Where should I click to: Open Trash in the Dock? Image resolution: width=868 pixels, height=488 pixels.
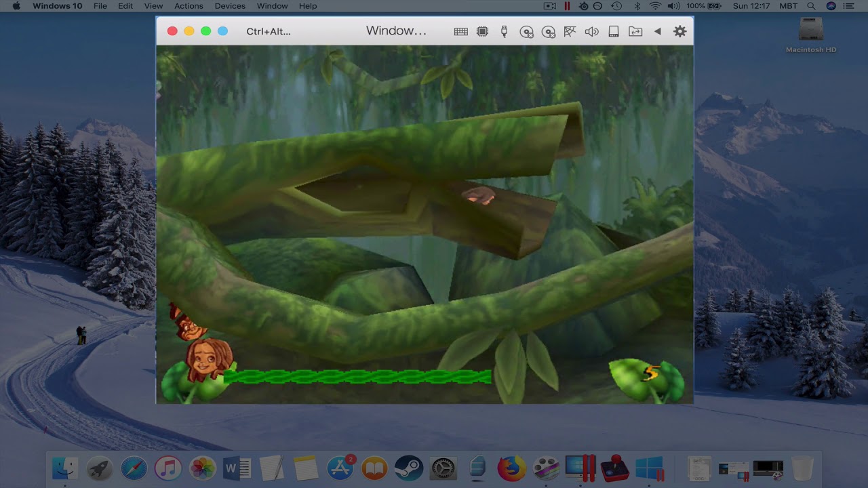coord(802,468)
